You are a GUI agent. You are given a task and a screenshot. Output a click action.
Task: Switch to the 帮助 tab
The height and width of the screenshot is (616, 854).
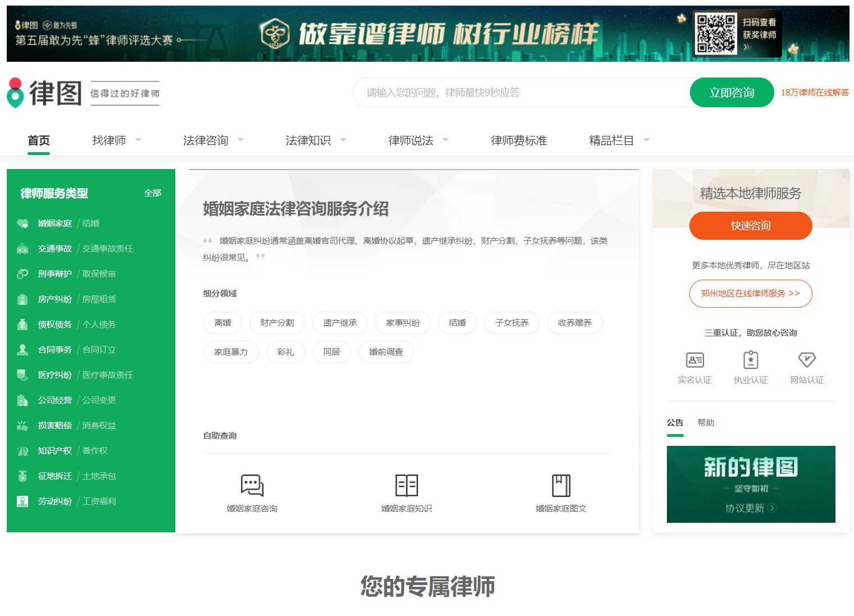706,423
